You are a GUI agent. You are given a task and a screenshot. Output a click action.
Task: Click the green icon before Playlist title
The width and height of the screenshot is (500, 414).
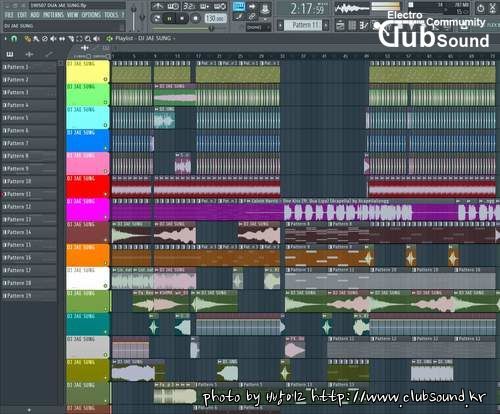[x=109, y=39]
